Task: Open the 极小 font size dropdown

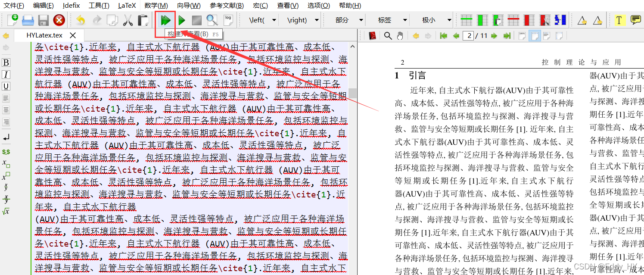Action: 449,20
